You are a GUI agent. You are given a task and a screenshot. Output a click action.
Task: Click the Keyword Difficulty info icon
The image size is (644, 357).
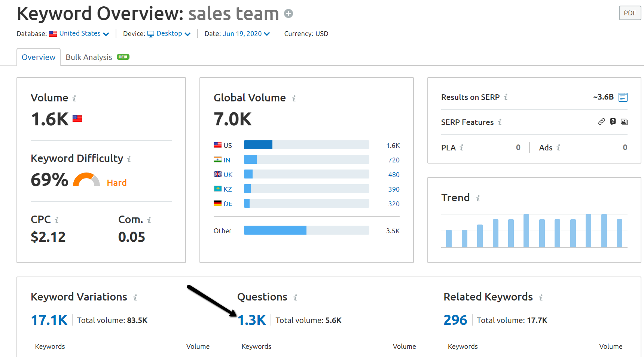tap(129, 159)
